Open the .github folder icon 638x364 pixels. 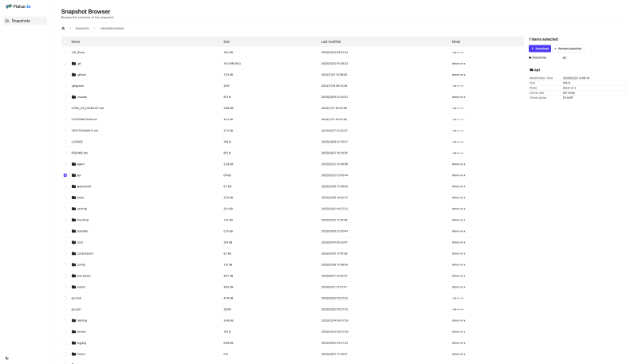(73, 75)
